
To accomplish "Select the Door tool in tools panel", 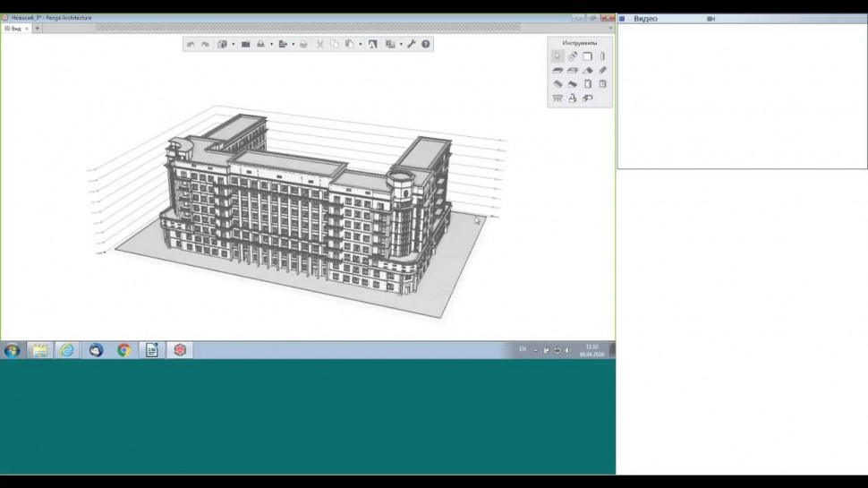I will click(x=588, y=84).
